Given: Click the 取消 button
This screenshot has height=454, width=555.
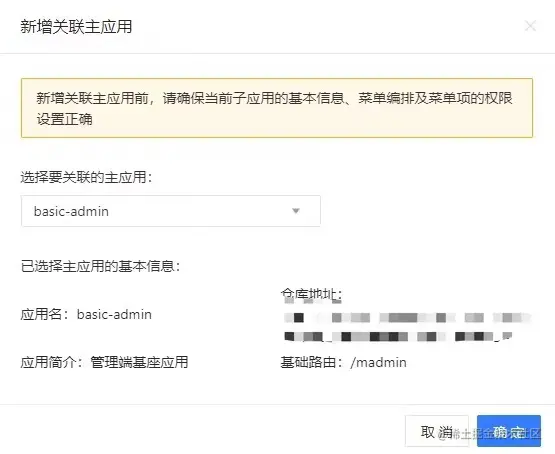Looking at the screenshot, I should coord(437,431).
